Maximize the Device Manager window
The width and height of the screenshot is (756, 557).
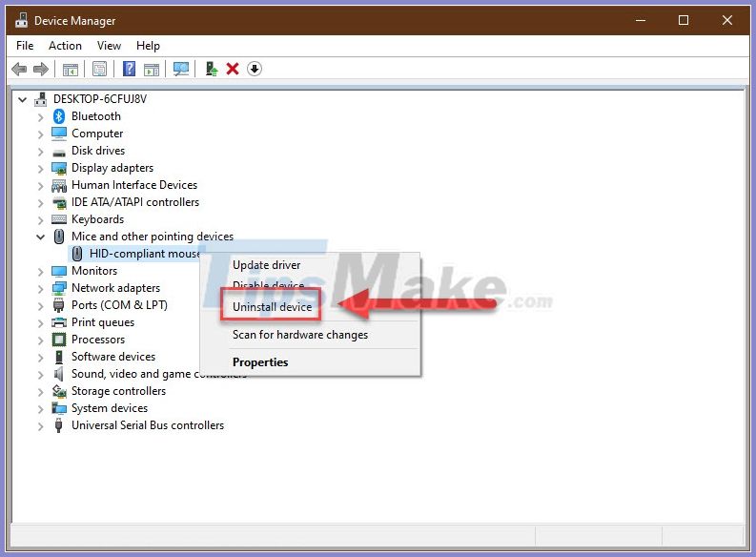[684, 20]
